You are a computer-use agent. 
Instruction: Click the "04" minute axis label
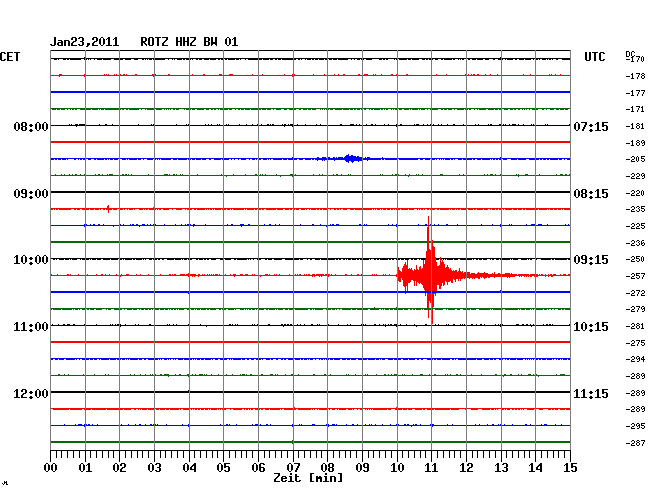[x=189, y=468]
